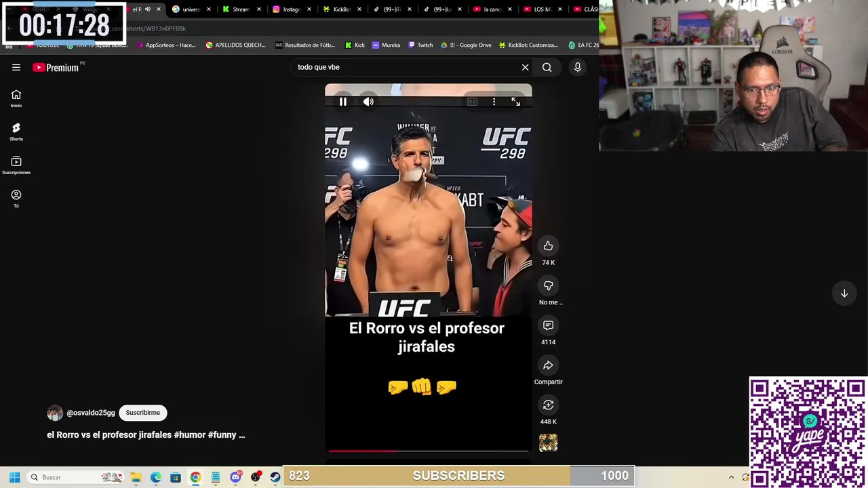Open the @osvaldo25gg channel link

pyautogui.click(x=91, y=413)
